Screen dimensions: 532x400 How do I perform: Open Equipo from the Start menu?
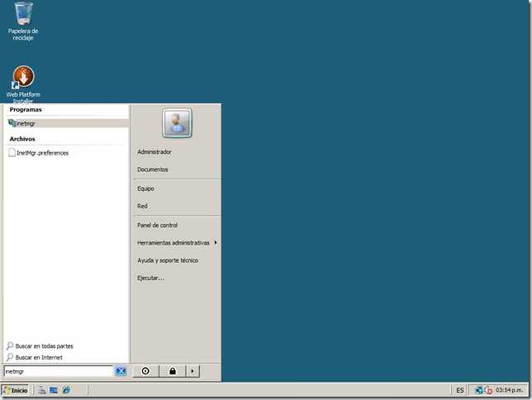145,188
